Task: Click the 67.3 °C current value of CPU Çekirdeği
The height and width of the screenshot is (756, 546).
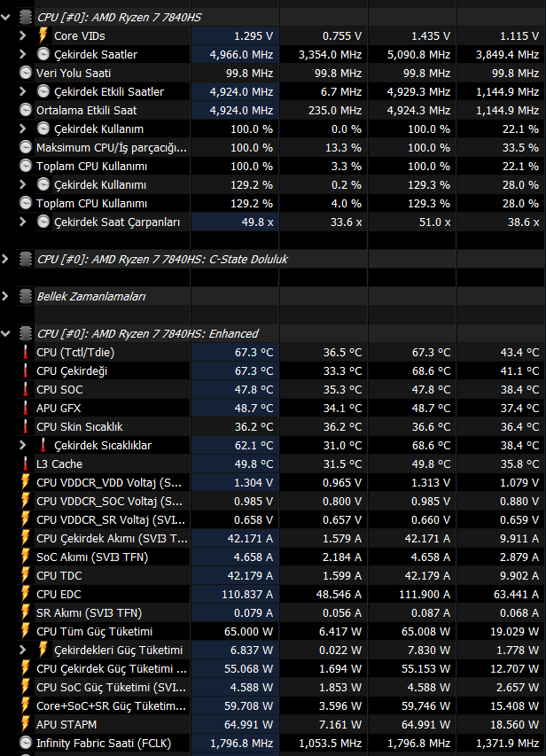Action: 253,370
